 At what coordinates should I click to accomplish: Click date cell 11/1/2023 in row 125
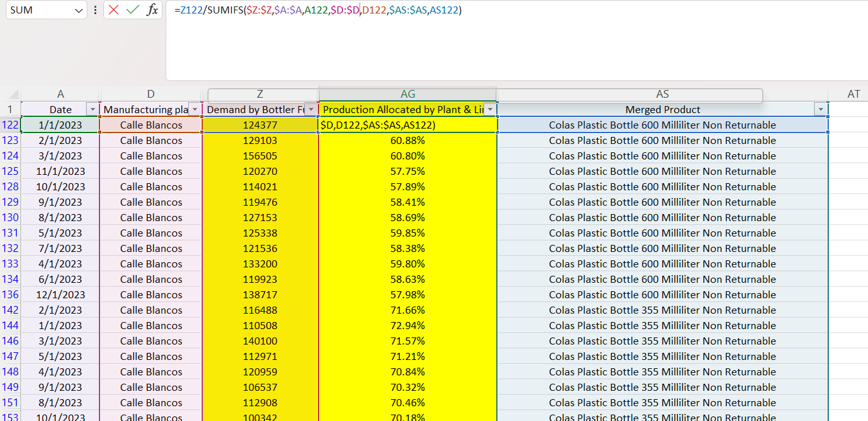click(x=60, y=172)
